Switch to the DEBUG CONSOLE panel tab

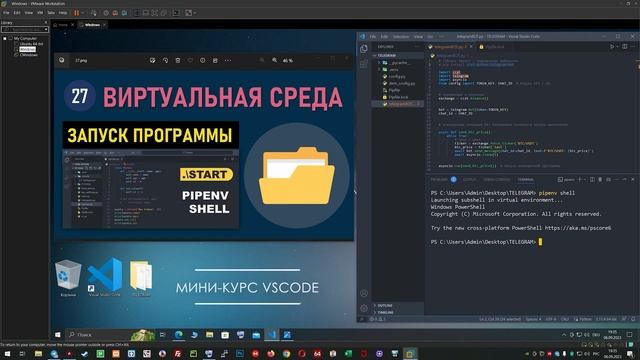(x=497, y=180)
